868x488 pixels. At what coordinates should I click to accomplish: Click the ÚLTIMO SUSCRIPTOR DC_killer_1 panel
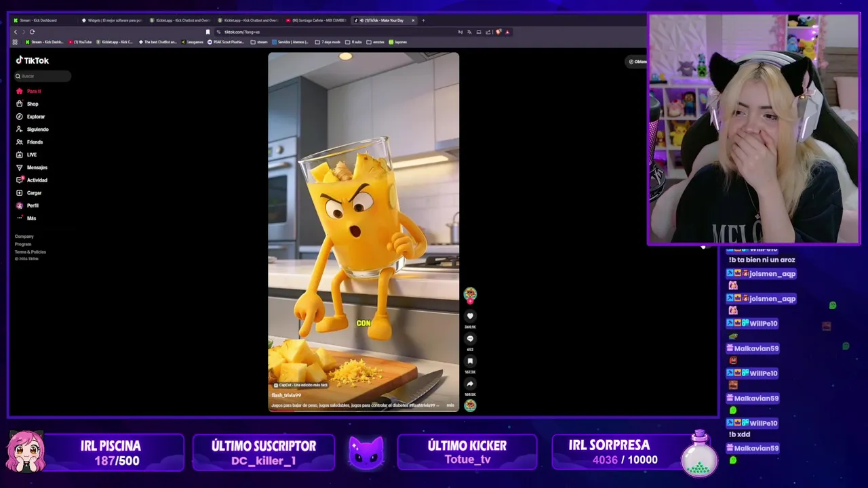[264, 452]
